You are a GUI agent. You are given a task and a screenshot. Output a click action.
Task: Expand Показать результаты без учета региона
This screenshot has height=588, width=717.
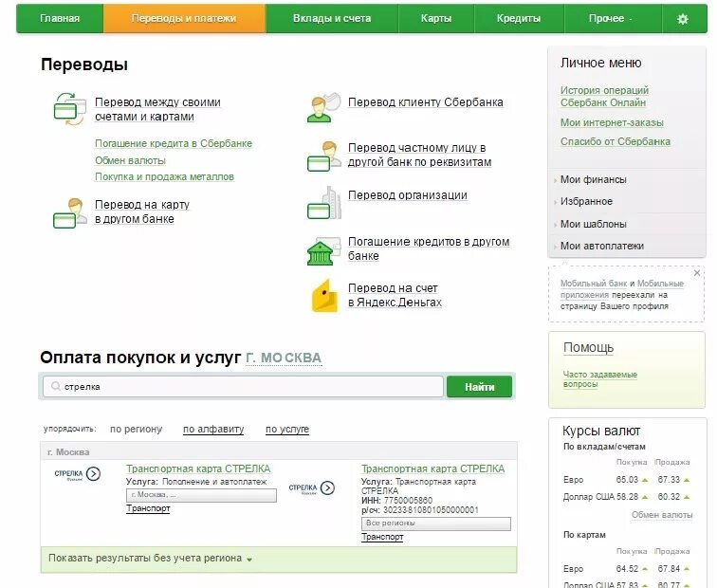click(x=150, y=559)
